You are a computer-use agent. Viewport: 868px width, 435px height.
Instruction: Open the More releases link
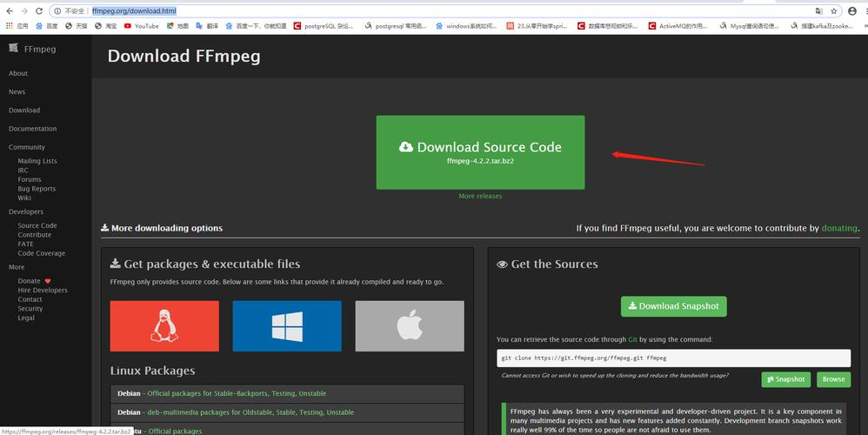tap(480, 196)
